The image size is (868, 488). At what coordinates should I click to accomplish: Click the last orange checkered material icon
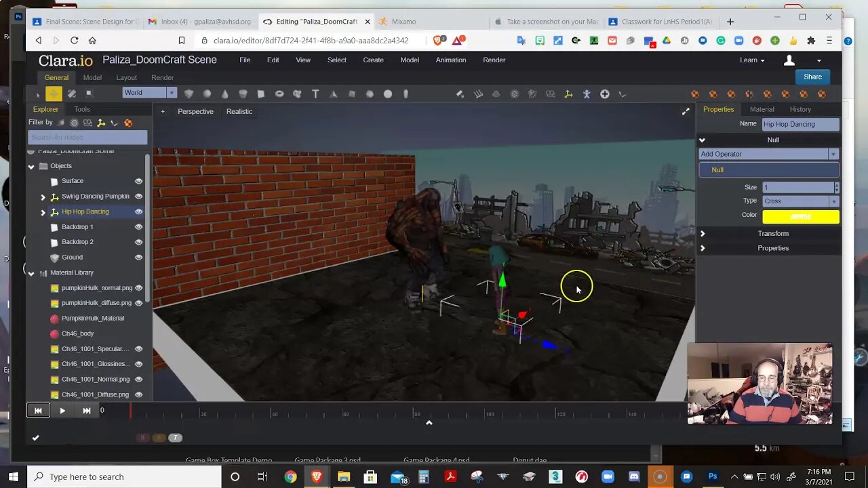822,94
